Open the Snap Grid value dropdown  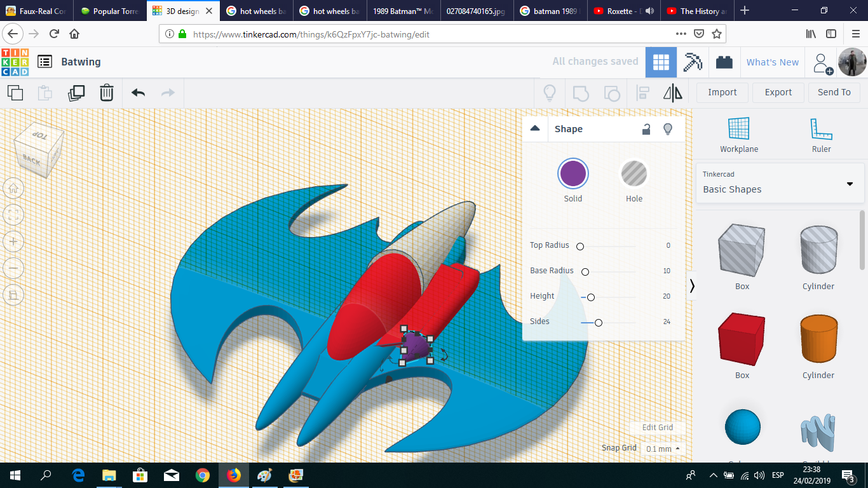(663, 449)
